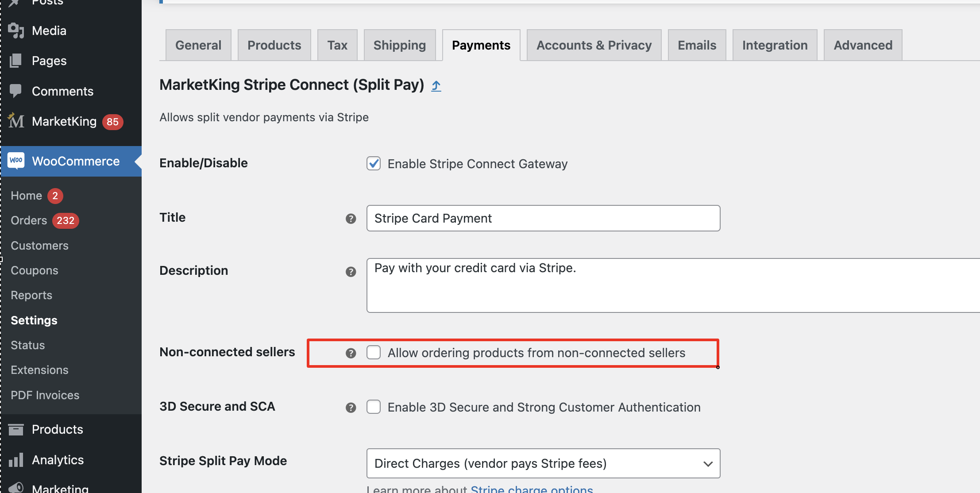
Task: Open the Shipping tab
Action: pos(400,45)
